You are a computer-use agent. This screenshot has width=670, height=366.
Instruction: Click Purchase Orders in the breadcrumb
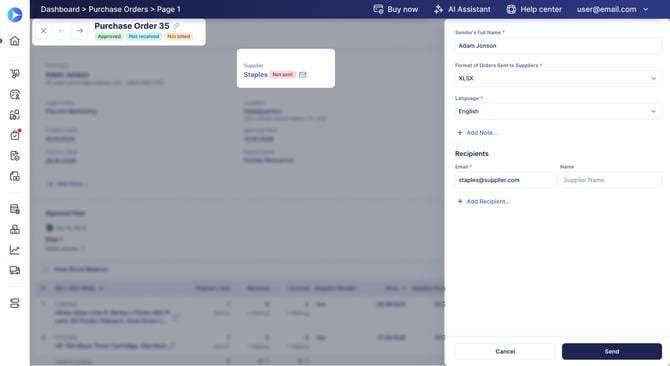click(118, 9)
